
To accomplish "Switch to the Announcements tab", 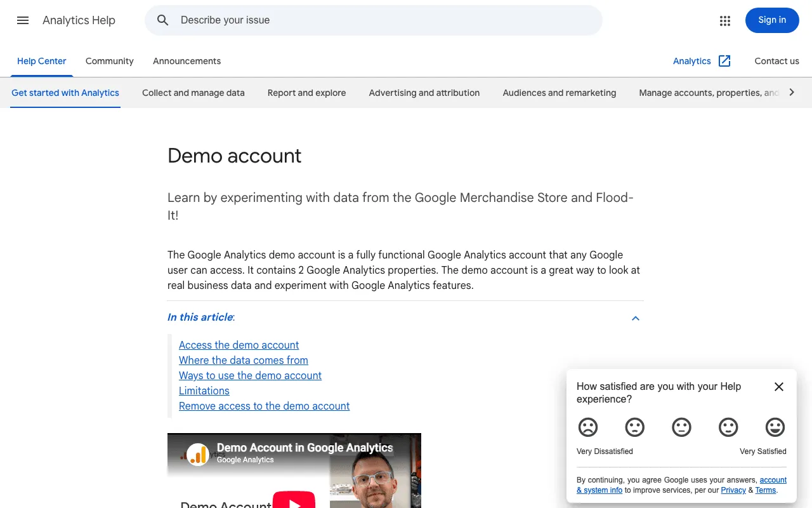I will point(187,61).
